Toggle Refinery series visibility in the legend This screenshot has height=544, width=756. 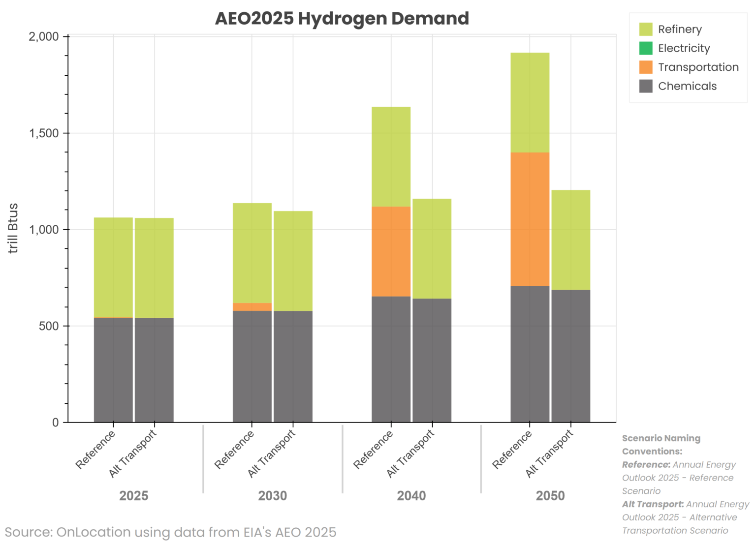pyautogui.click(x=680, y=29)
